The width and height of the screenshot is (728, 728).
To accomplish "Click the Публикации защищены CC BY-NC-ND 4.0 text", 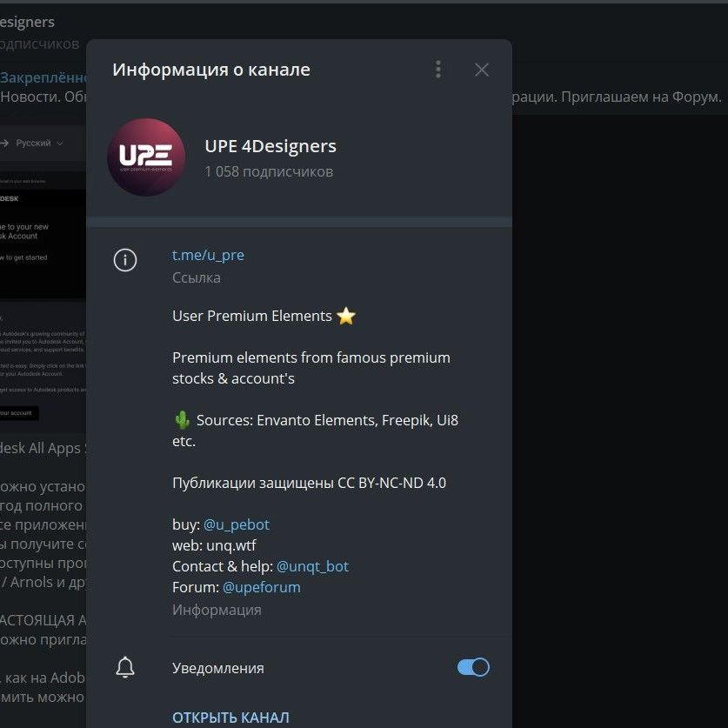I will (310, 483).
